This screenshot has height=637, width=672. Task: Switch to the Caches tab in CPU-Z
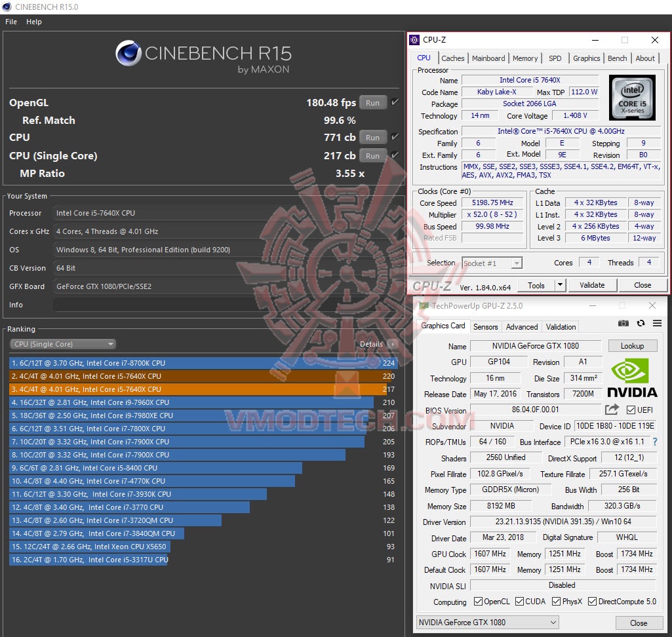(x=452, y=58)
